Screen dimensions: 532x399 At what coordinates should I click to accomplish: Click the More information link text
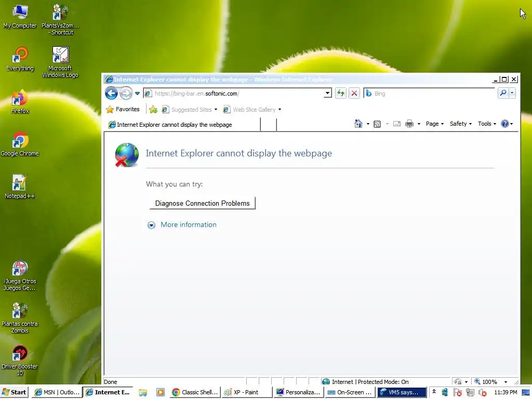pyautogui.click(x=188, y=224)
